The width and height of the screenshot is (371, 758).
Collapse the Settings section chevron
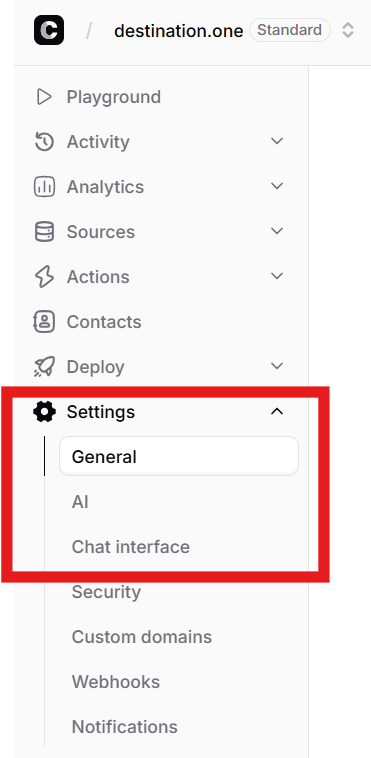pyautogui.click(x=277, y=411)
